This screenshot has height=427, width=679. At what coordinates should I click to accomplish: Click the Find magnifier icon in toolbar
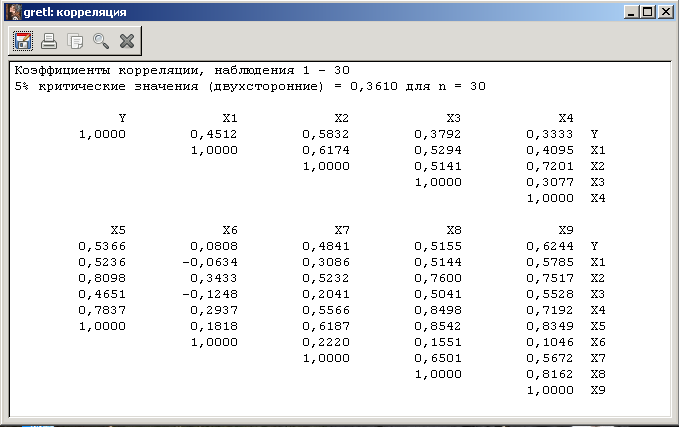click(100, 41)
